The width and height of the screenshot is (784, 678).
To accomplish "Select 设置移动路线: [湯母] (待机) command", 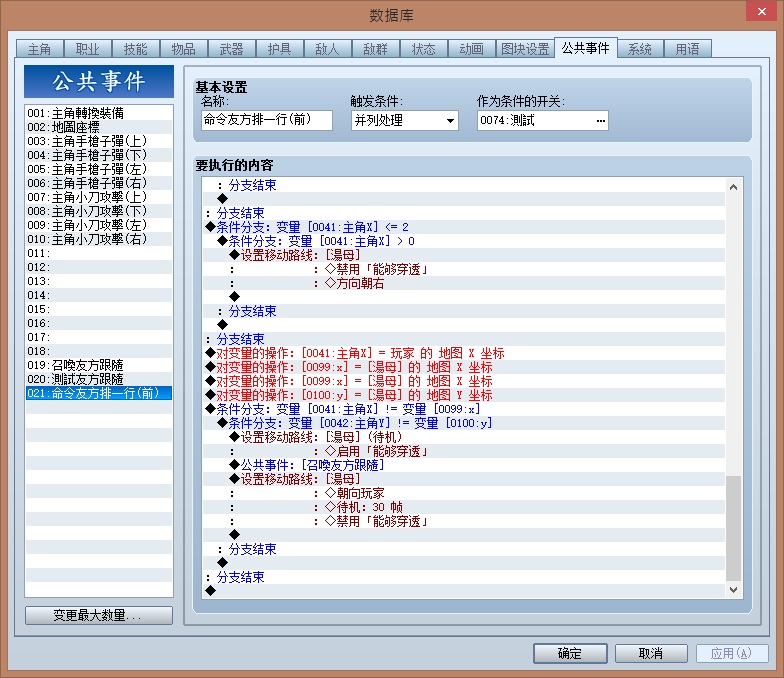I will (464, 437).
